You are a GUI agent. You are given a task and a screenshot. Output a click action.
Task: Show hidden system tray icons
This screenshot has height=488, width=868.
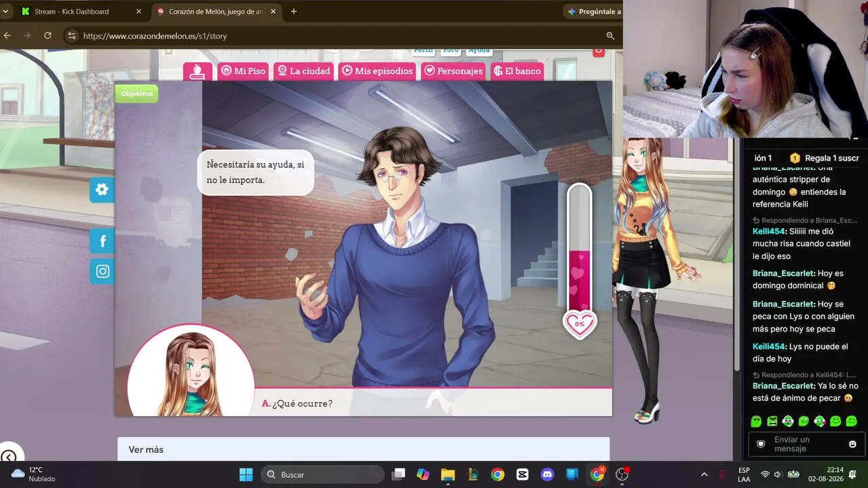(704, 474)
